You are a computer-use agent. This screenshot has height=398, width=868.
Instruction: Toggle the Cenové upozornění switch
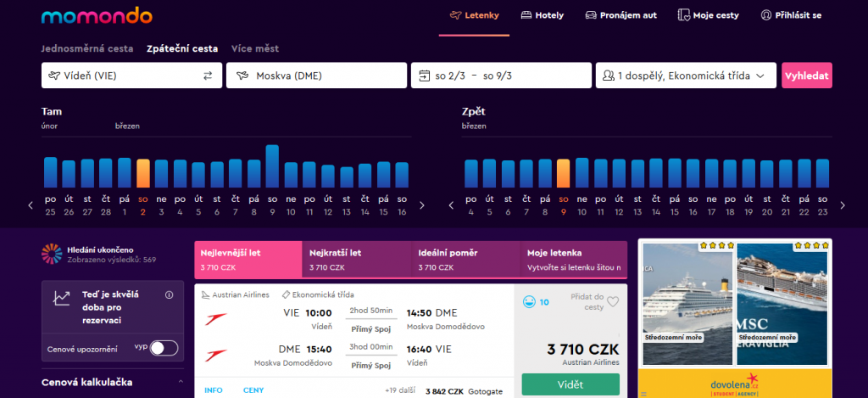[x=164, y=348]
